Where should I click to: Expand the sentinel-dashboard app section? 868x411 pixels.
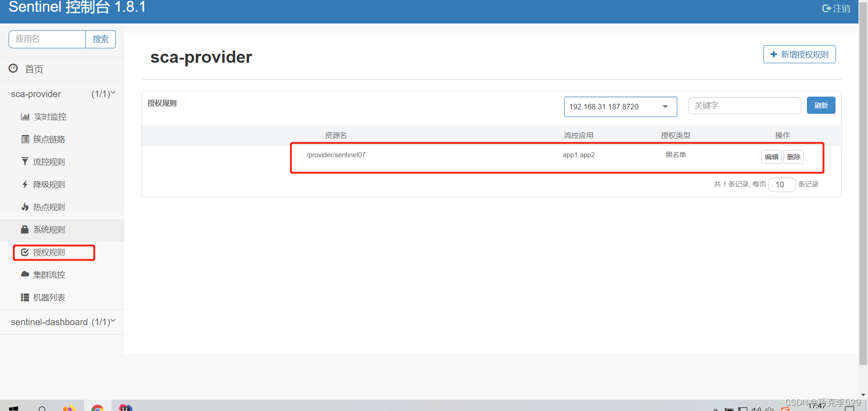[x=62, y=322]
